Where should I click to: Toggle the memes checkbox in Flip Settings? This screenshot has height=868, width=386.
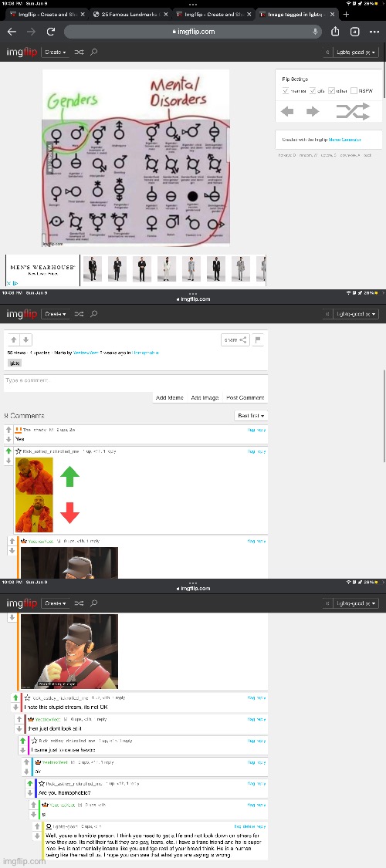(x=285, y=91)
